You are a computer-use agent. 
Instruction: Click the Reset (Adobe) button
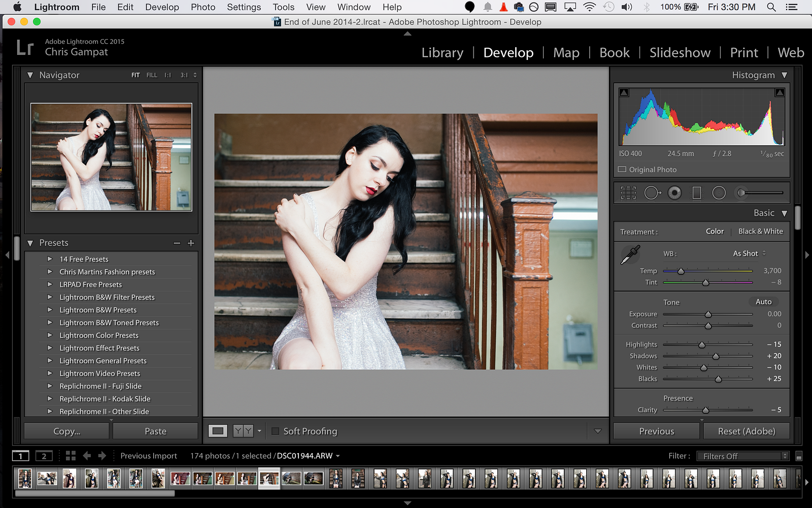point(746,431)
